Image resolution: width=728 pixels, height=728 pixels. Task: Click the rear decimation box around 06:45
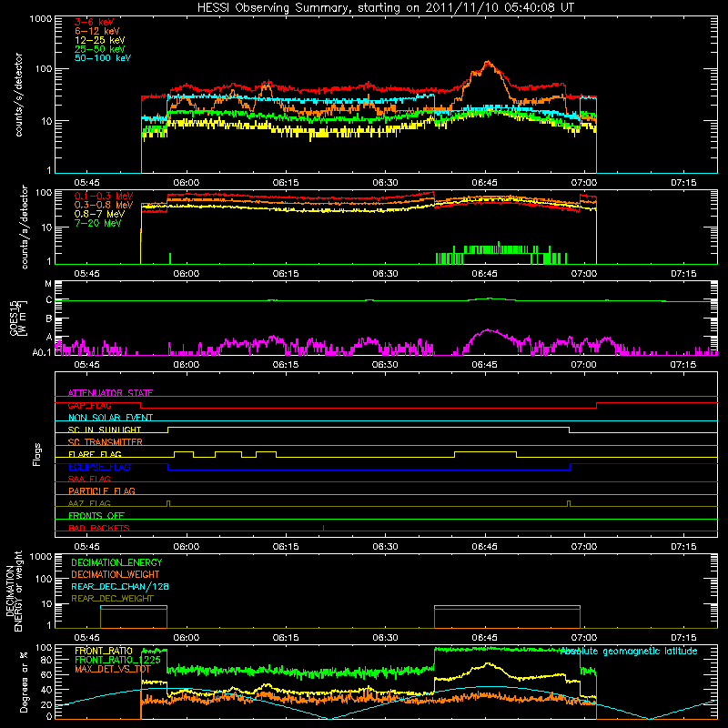[507, 617]
